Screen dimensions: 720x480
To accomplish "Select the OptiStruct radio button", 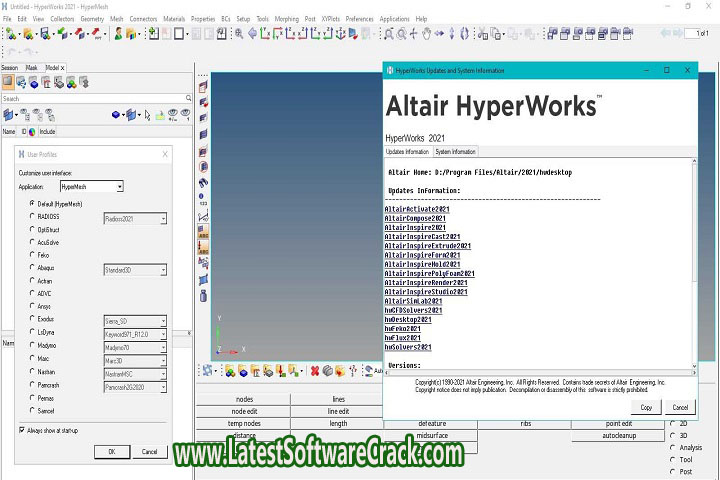I will (32, 229).
